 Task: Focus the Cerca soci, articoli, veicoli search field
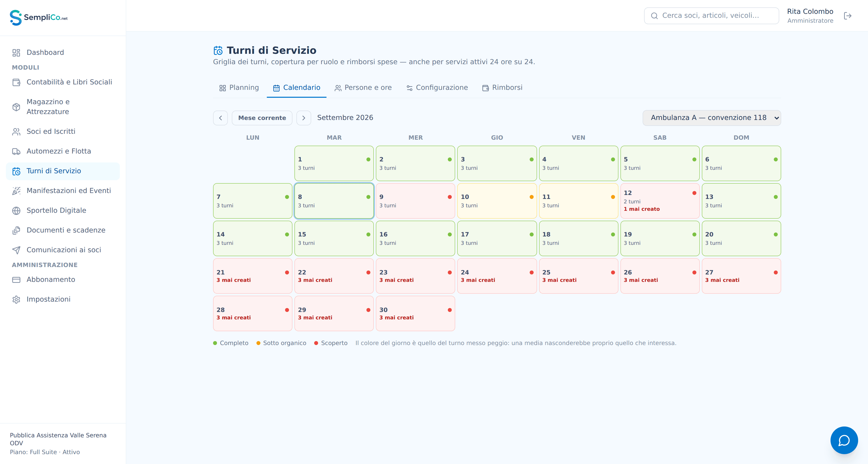tap(711, 16)
